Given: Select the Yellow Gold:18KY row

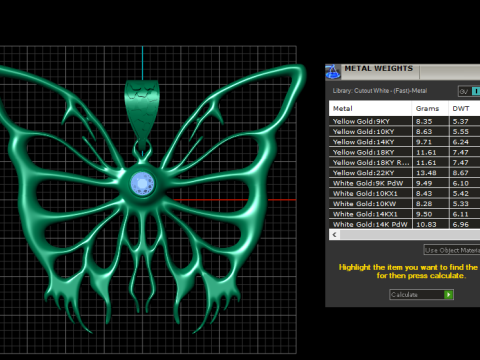Looking at the screenshot, I should [405, 152].
